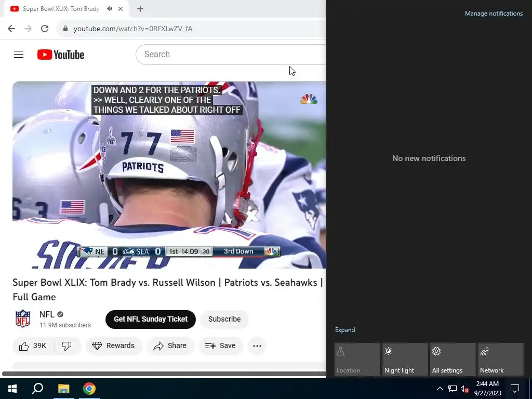Open the NFL channel avatar

click(23, 319)
